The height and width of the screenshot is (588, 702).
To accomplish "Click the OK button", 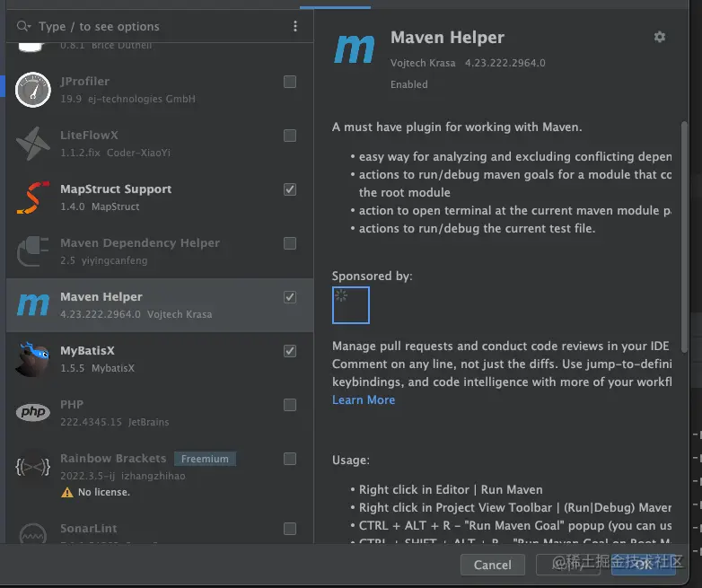I will (x=644, y=565).
